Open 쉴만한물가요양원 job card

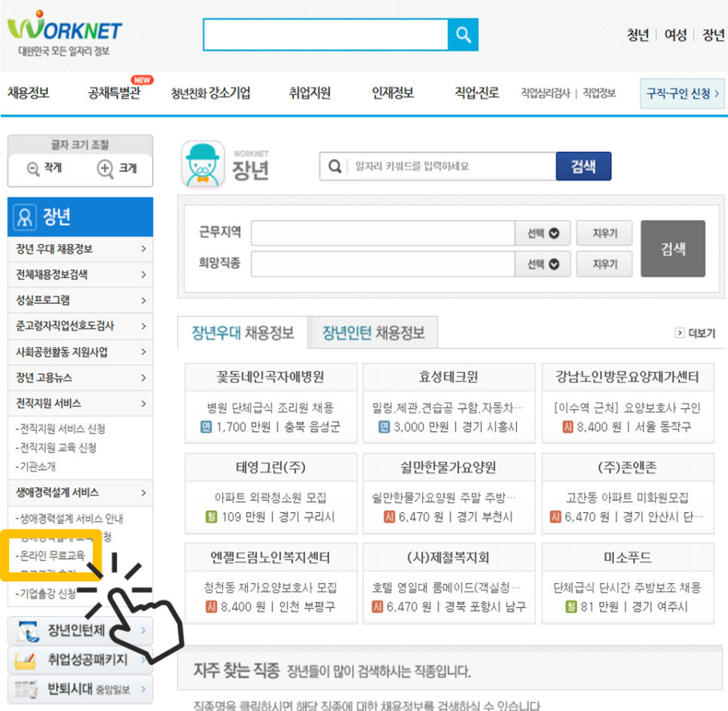click(x=449, y=493)
